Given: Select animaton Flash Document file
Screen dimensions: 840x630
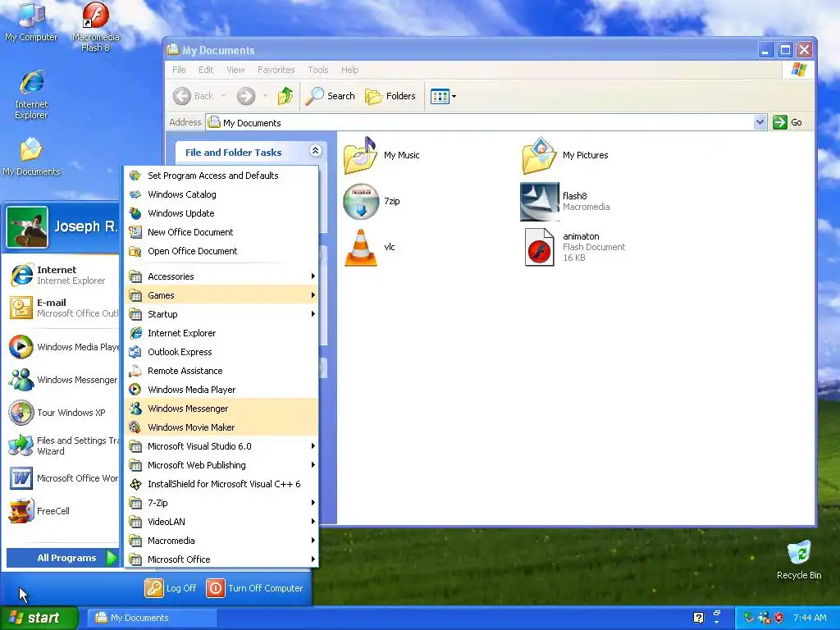Looking at the screenshot, I should click(575, 247).
